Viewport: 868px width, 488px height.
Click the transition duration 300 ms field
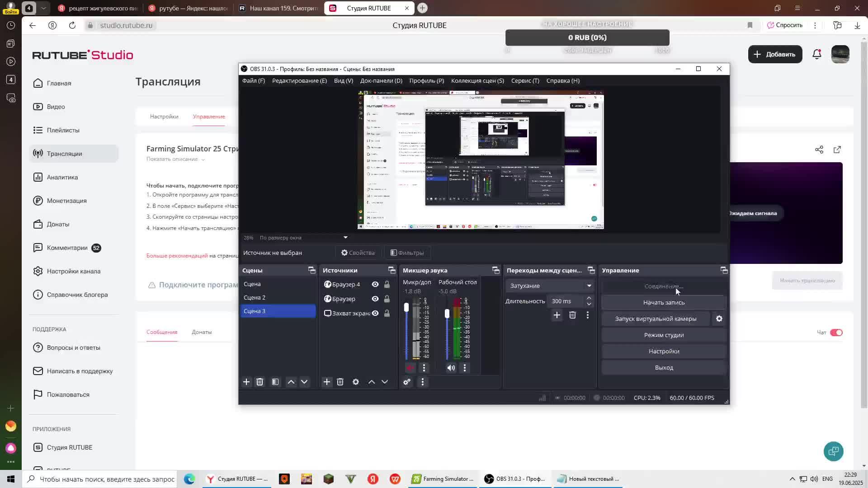565,301
